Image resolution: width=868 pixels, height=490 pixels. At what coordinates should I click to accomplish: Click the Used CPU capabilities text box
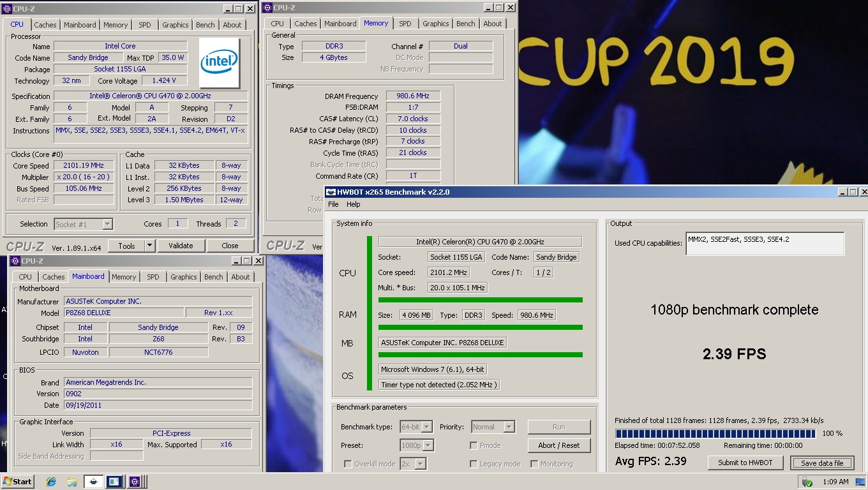tap(765, 243)
